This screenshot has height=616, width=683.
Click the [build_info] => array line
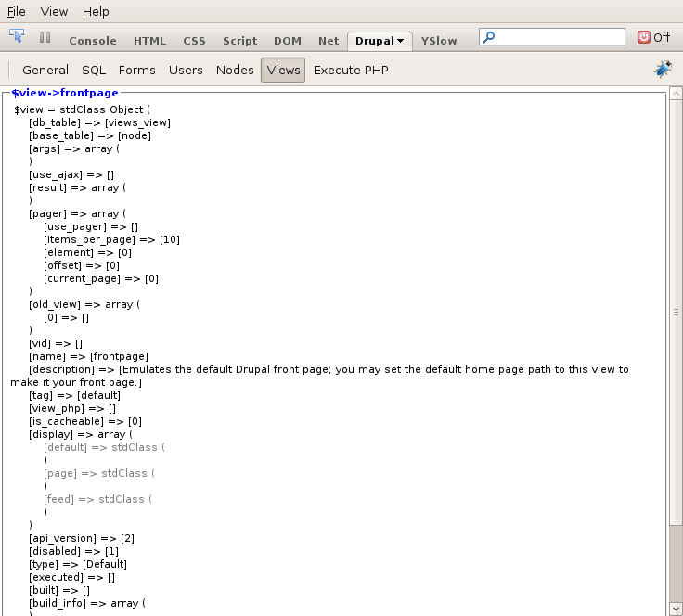87,603
